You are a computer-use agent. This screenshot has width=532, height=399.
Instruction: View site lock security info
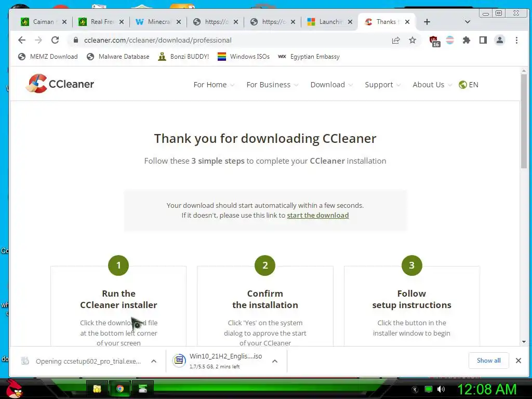click(76, 40)
